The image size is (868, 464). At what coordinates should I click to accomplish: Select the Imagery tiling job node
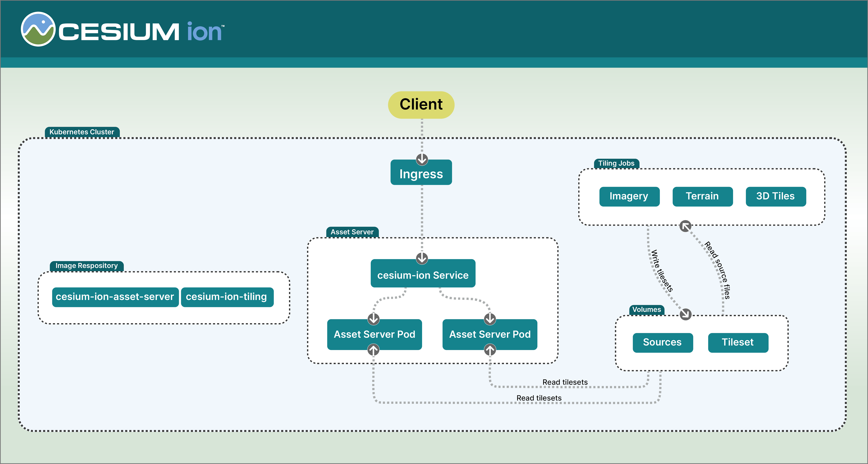pyautogui.click(x=629, y=196)
